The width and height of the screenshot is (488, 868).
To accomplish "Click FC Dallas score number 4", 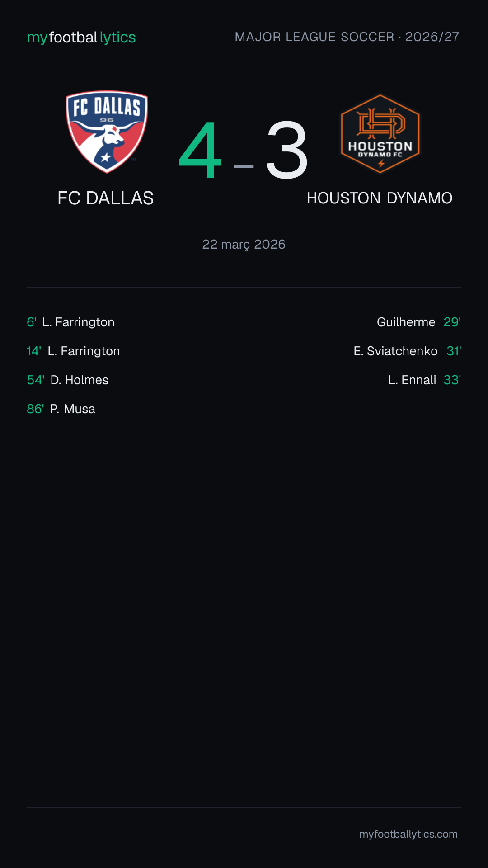I will pos(200,150).
